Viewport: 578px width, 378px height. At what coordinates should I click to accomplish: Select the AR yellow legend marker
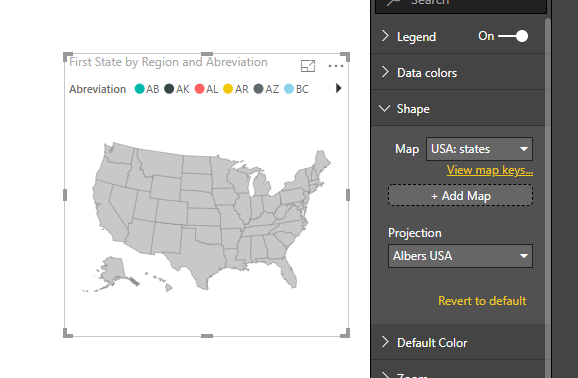point(228,89)
